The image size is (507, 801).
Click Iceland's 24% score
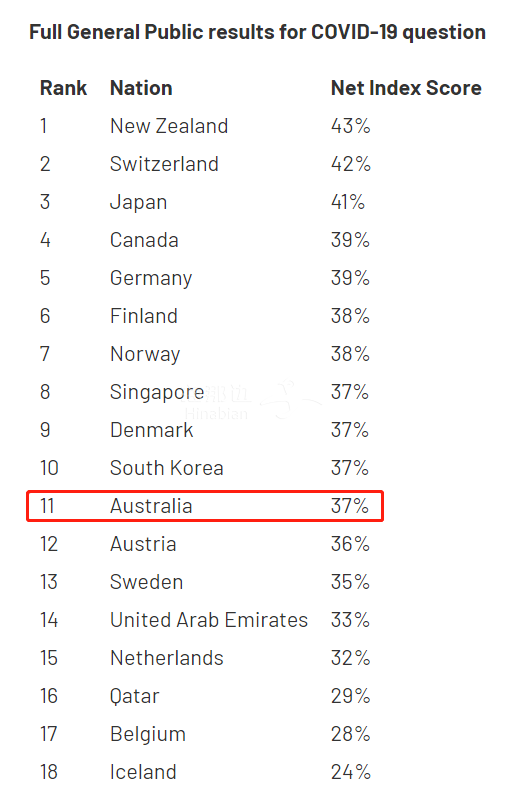point(351,772)
